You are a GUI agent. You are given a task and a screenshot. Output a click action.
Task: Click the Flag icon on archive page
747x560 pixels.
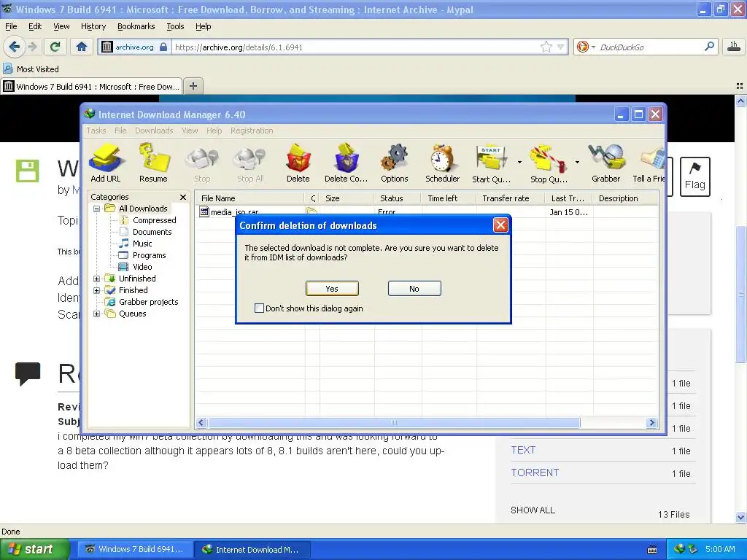point(694,176)
